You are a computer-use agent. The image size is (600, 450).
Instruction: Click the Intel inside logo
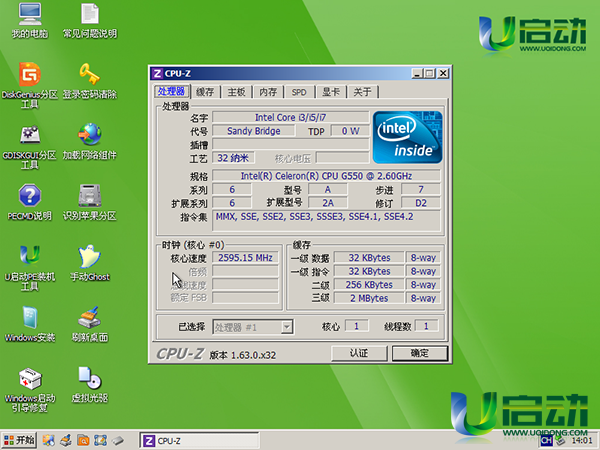pos(408,137)
